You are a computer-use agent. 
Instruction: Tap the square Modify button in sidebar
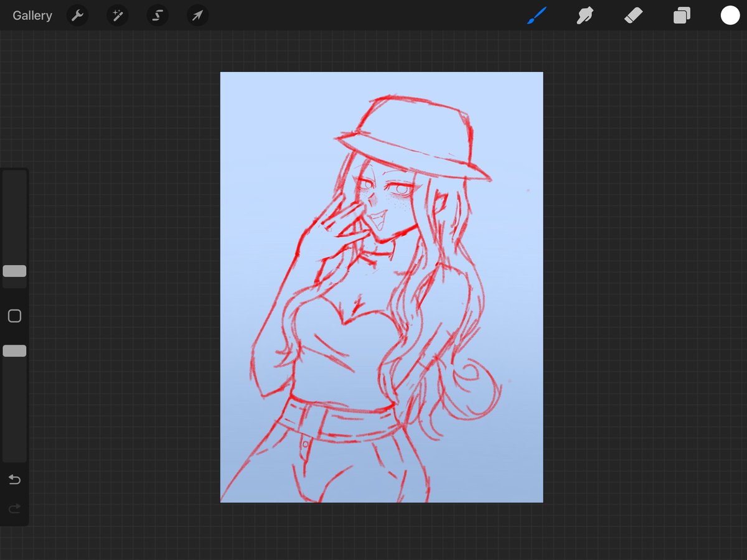(x=14, y=316)
